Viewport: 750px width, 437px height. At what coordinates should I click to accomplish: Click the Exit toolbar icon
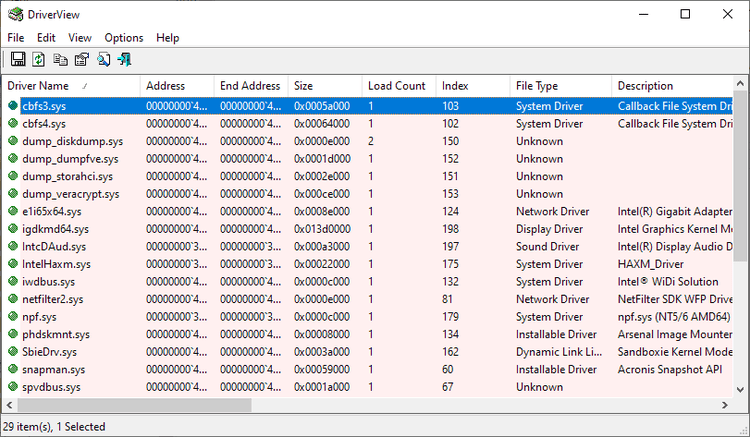coord(125,59)
